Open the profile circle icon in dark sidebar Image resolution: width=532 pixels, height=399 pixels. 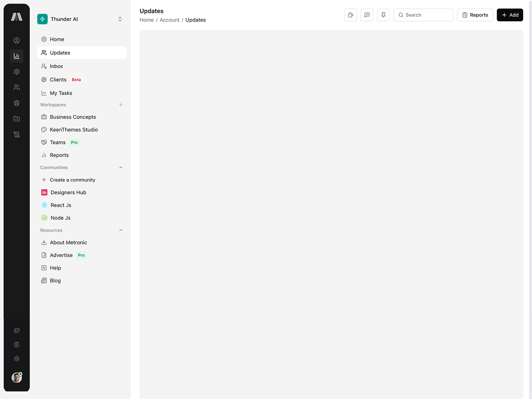tap(17, 40)
